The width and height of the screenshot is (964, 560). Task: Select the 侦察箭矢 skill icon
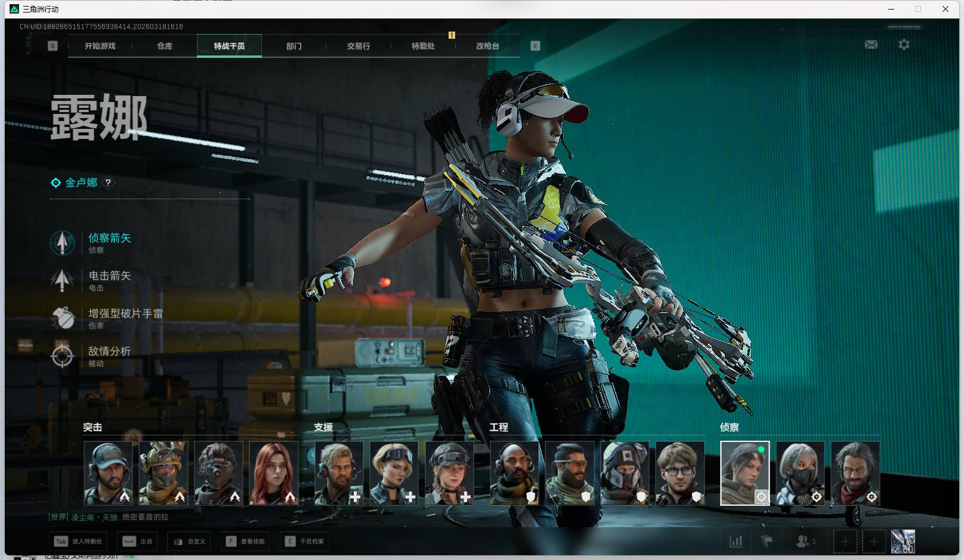tap(62, 243)
